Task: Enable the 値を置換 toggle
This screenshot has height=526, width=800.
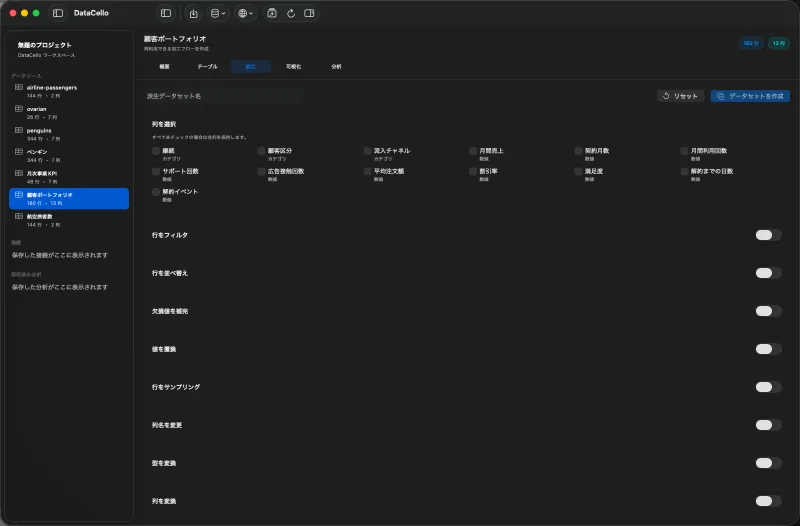Action: pos(768,349)
